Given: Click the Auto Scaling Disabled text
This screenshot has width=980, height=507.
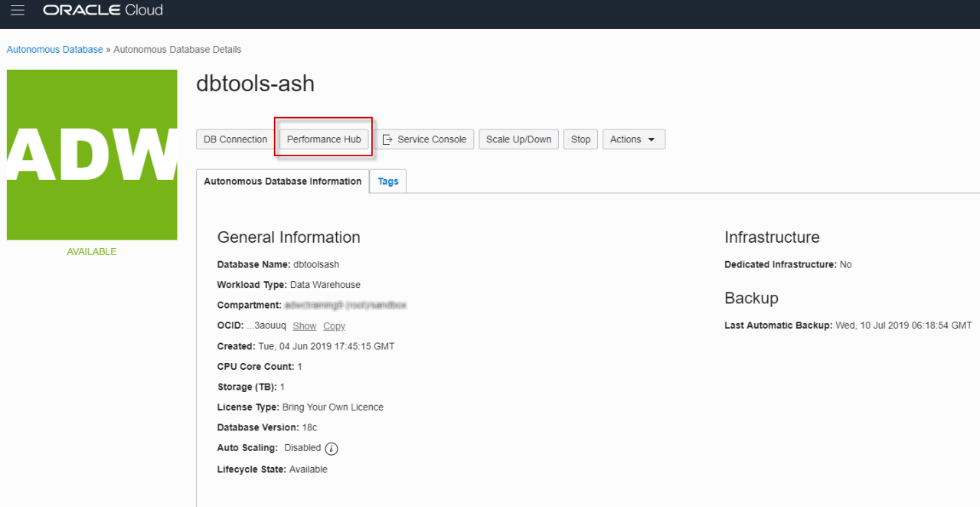Looking at the screenshot, I should (302, 448).
